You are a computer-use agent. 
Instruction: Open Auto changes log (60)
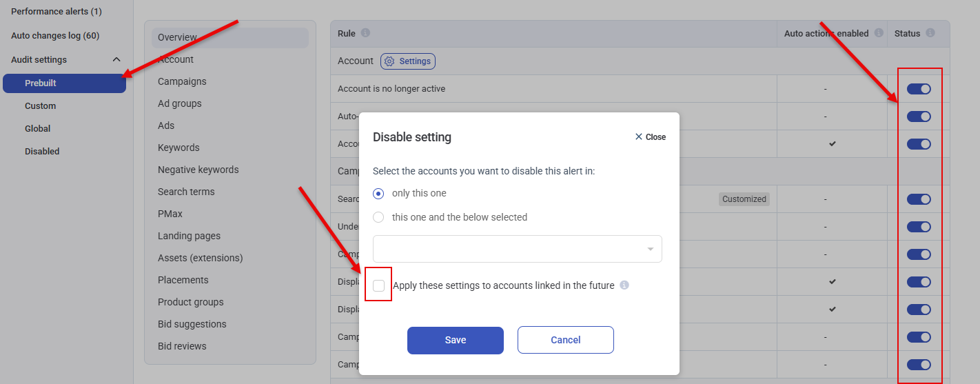pos(55,36)
